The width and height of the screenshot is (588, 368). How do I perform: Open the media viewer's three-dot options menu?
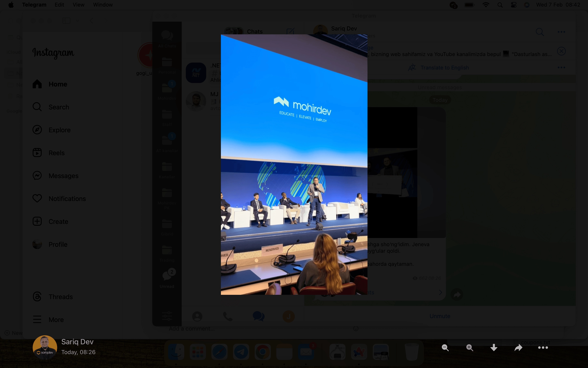543,348
